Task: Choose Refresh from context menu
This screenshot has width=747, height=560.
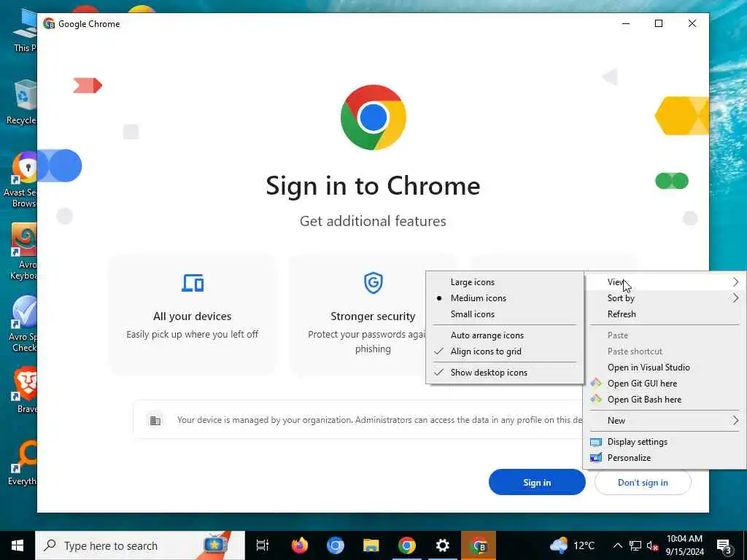Action: click(665, 314)
